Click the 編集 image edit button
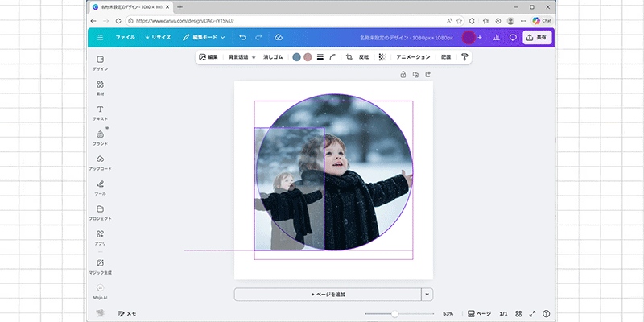 208,57
